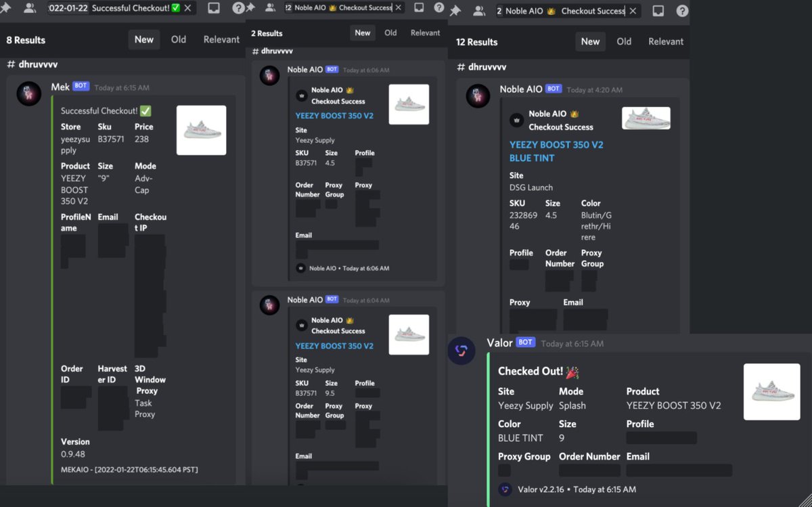Clear search X in 12 Results panel
Viewport: 812px width, 507px height.
click(x=633, y=11)
